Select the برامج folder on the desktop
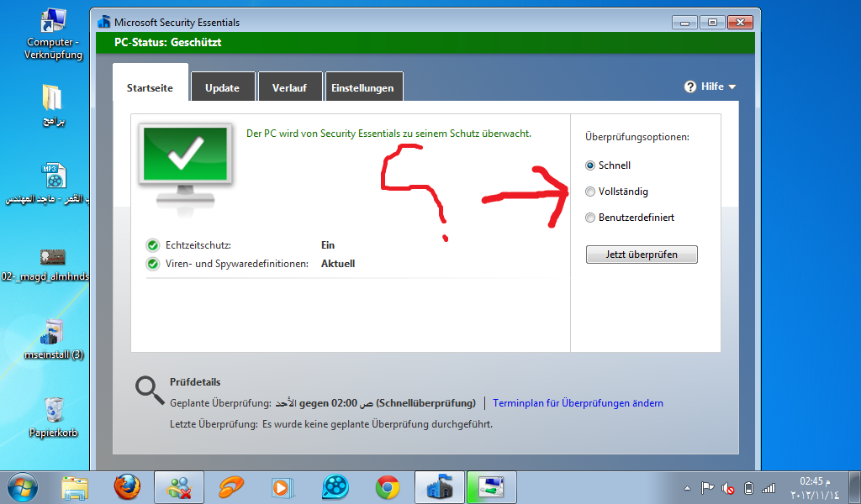 click(x=53, y=105)
